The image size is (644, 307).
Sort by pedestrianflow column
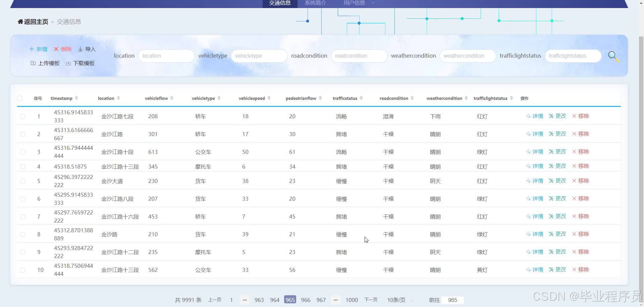coord(320,98)
